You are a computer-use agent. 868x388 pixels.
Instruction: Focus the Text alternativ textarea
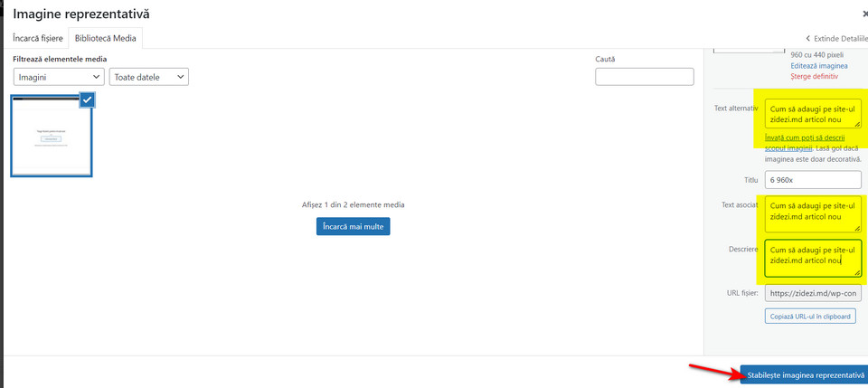click(812, 114)
